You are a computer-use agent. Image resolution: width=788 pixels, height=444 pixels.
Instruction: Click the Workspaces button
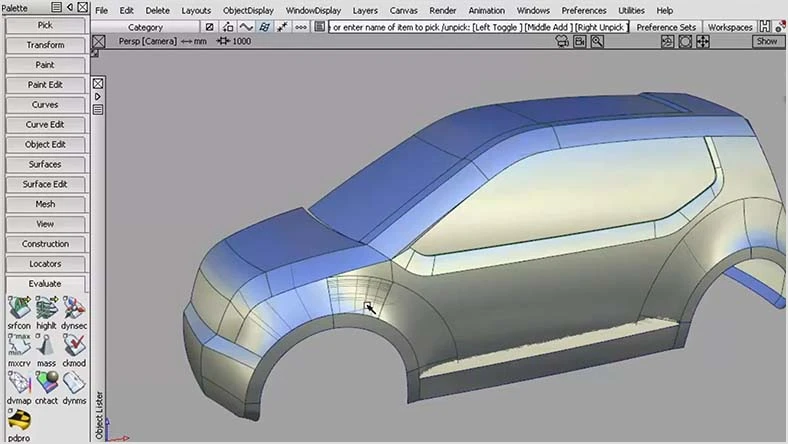730,27
